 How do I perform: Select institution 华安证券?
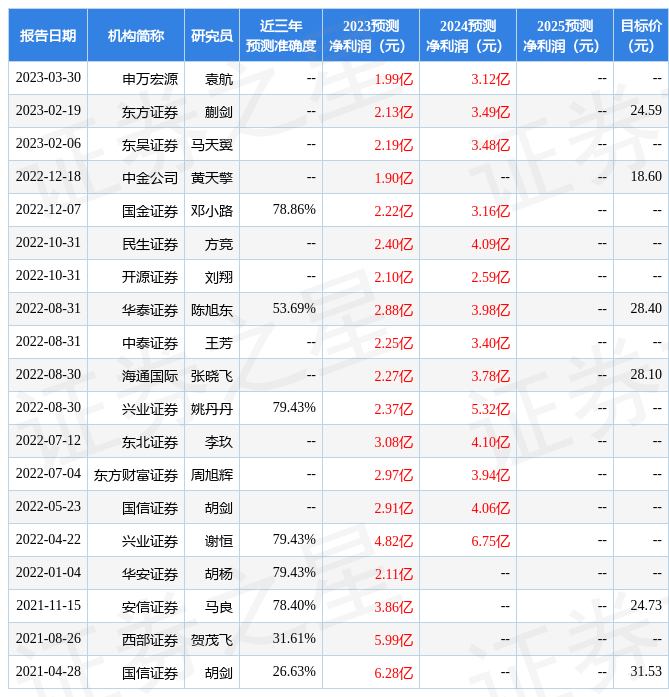(150, 573)
